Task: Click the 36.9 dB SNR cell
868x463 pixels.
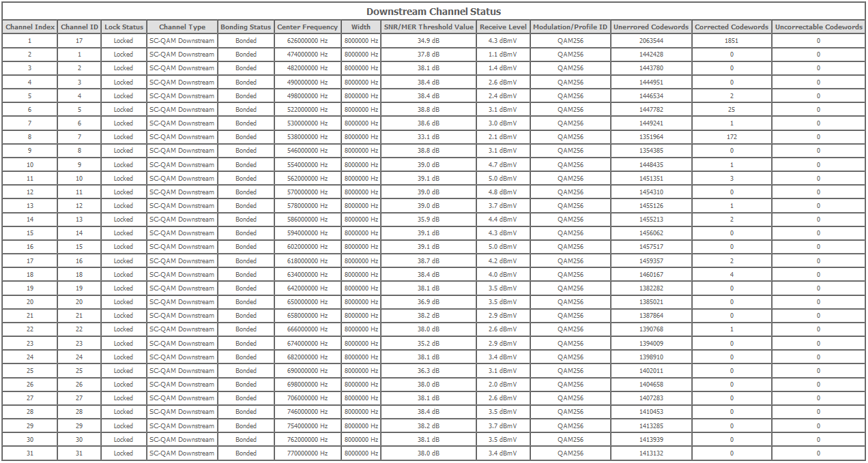Action: pyautogui.click(x=428, y=302)
